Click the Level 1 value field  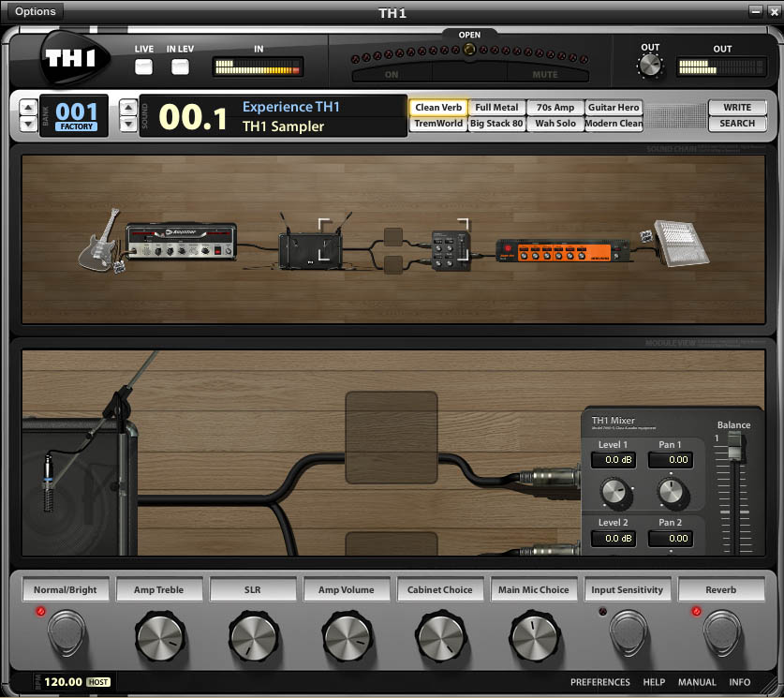coord(614,460)
